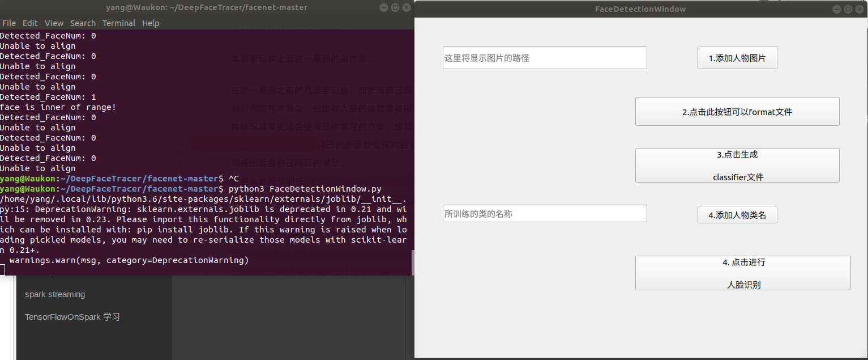The width and height of the screenshot is (868, 360).
Task: Click the FaceDetectionWindow title bar text
Action: 640,9
